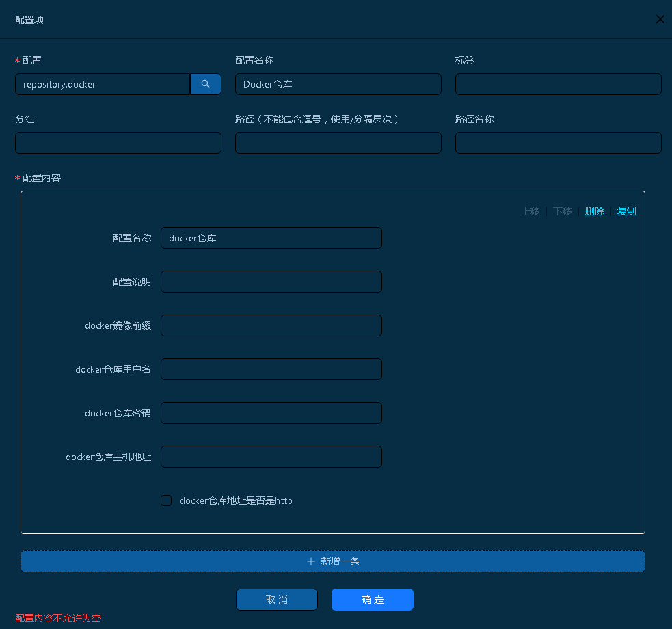Click the 下移 link

point(563,211)
